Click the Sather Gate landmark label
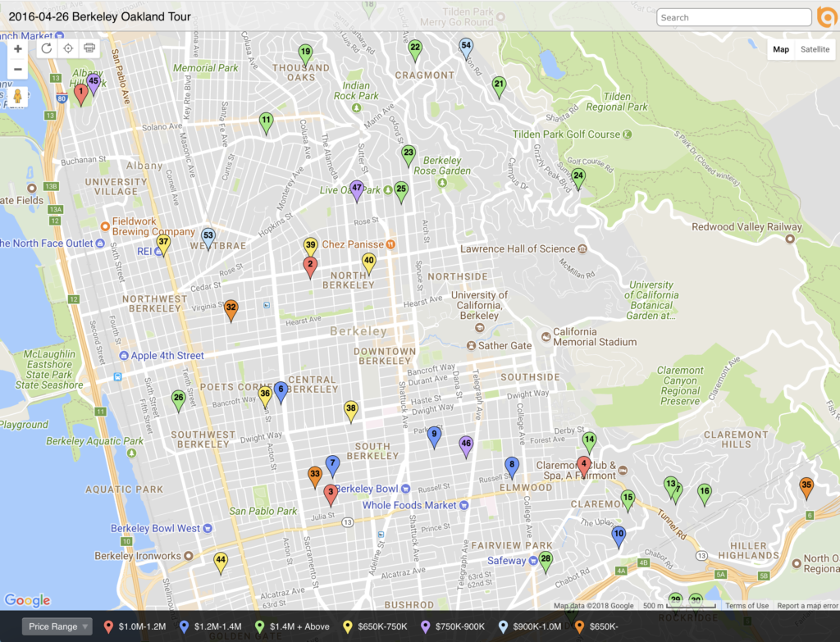Image resolution: width=840 pixels, height=642 pixels. tap(504, 345)
